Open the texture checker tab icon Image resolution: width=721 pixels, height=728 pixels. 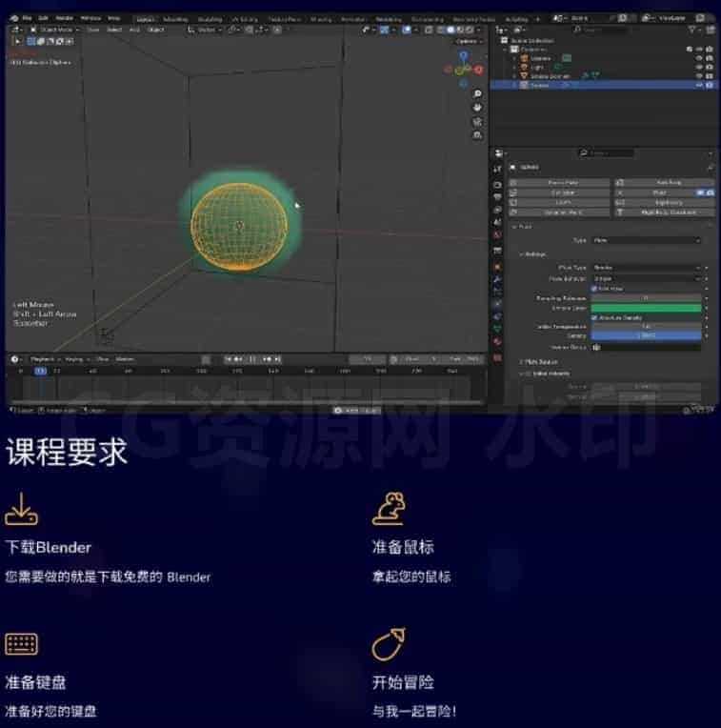coord(497,357)
